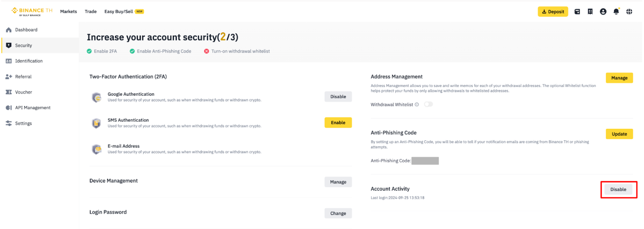This screenshot has width=644, height=229.
Task: Go to Dashboard in sidebar
Action: tap(26, 30)
